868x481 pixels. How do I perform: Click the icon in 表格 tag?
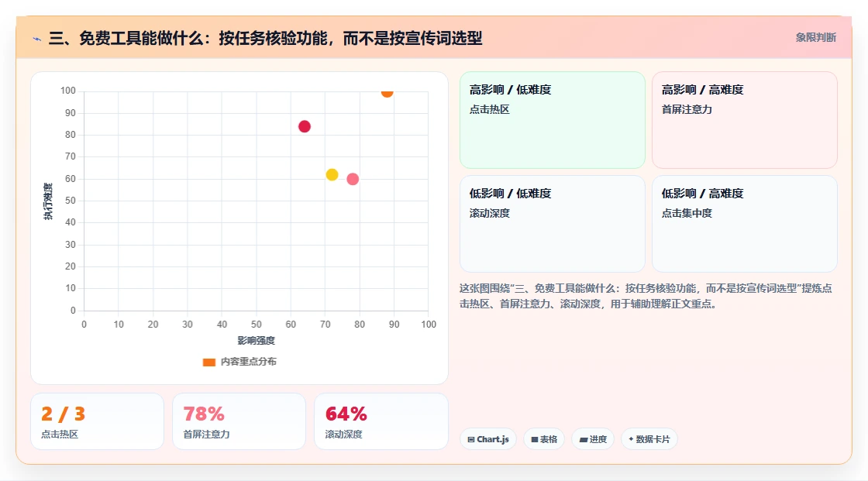click(535, 439)
